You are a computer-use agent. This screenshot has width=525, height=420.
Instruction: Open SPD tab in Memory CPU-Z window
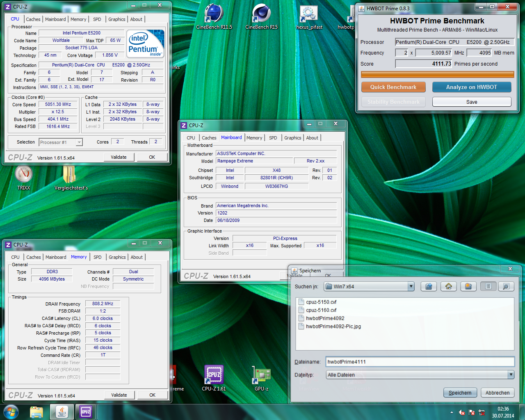click(97, 257)
